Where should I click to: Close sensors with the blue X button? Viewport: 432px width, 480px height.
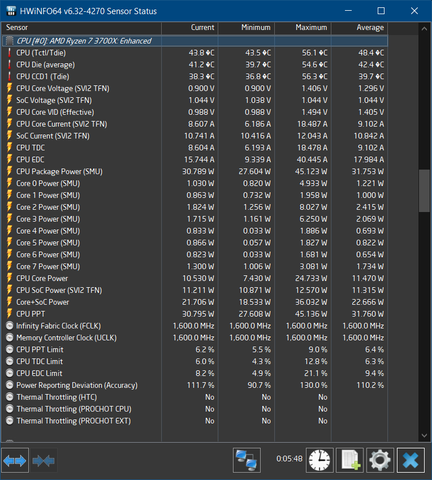pyautogui.click(x=411, y=460)
